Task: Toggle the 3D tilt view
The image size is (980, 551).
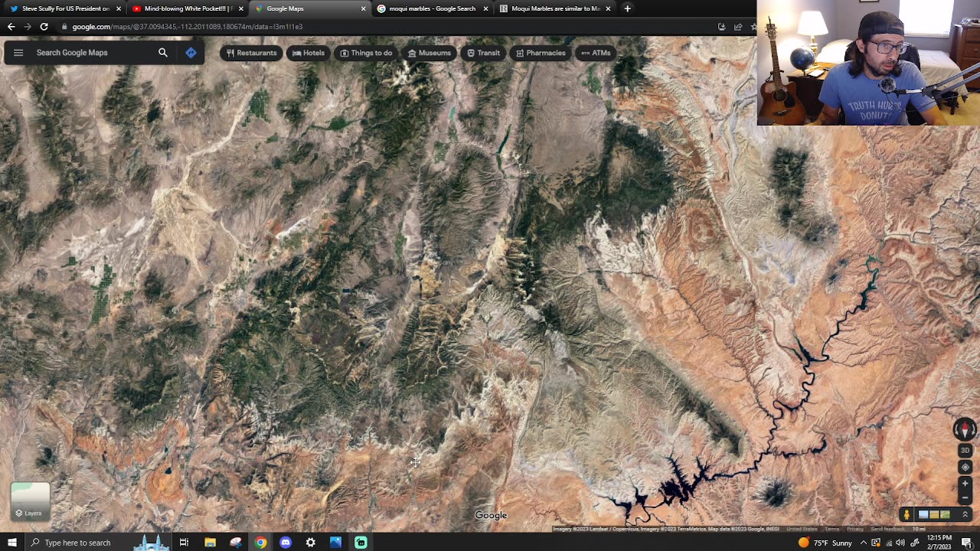Action: pos(965,451)
